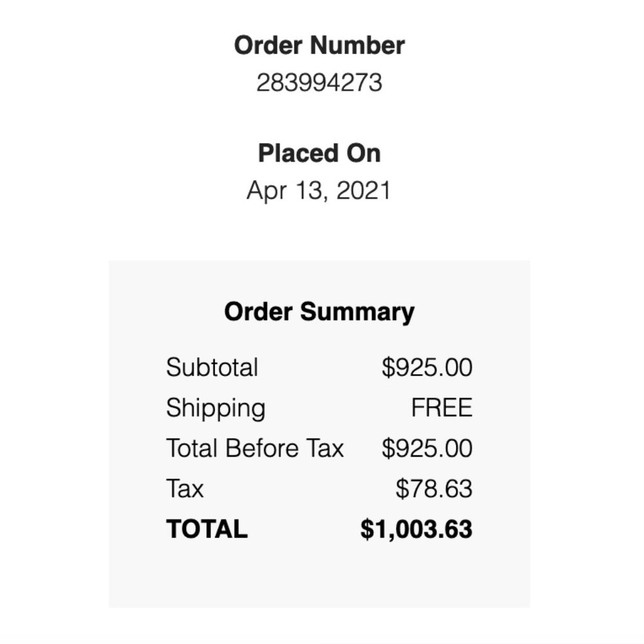644x644 pixels.
Task: Select the Subtotal amount $925.00
Action: point(427,368)
